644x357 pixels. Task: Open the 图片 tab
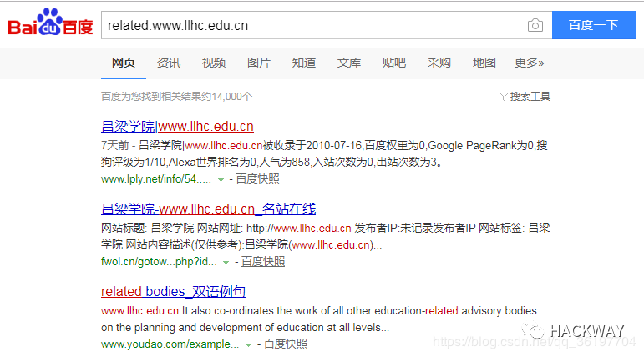(x=259, y=63)
